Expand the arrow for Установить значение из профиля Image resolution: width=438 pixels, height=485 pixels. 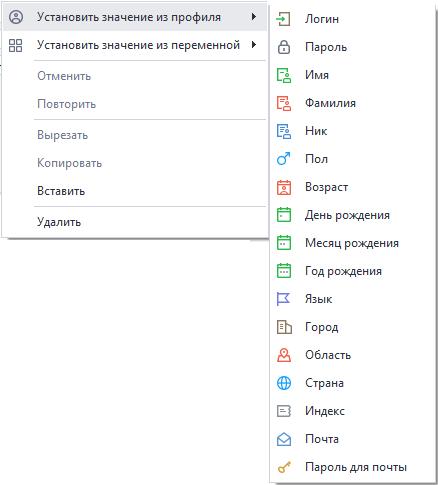click(x=254, y=16)
